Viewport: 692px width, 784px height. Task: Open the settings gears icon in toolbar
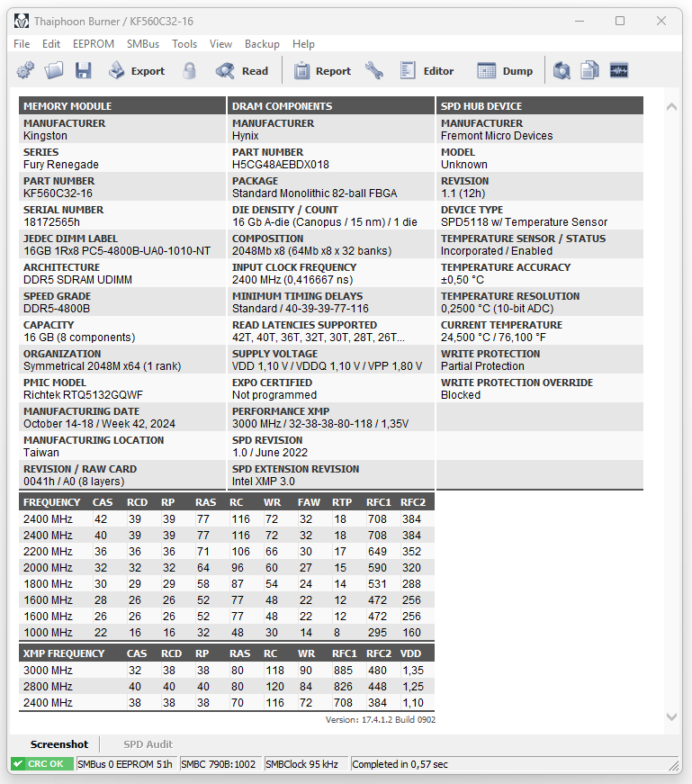pyautogui.click(x=25, y=70)
